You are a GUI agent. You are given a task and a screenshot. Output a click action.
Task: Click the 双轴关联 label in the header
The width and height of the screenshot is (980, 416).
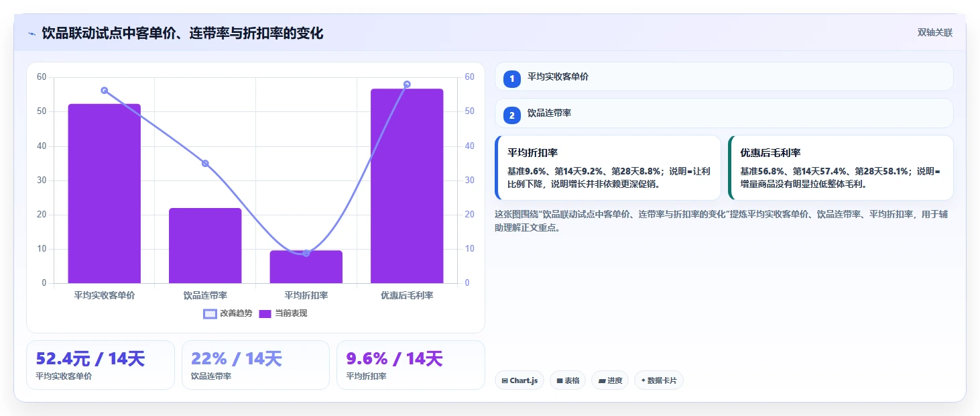[934, 33]
